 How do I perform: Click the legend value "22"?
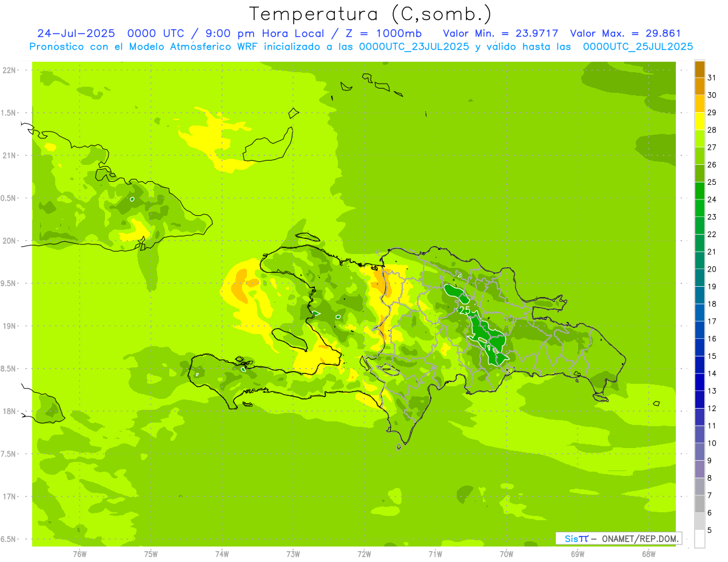point(712,234)
